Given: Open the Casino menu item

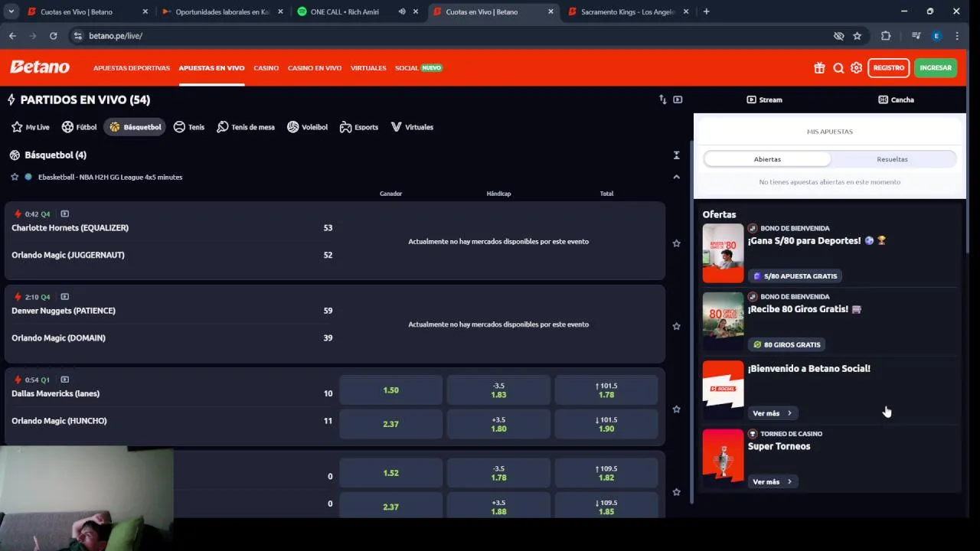Looking at the screenshot, I should pos(266,68).
